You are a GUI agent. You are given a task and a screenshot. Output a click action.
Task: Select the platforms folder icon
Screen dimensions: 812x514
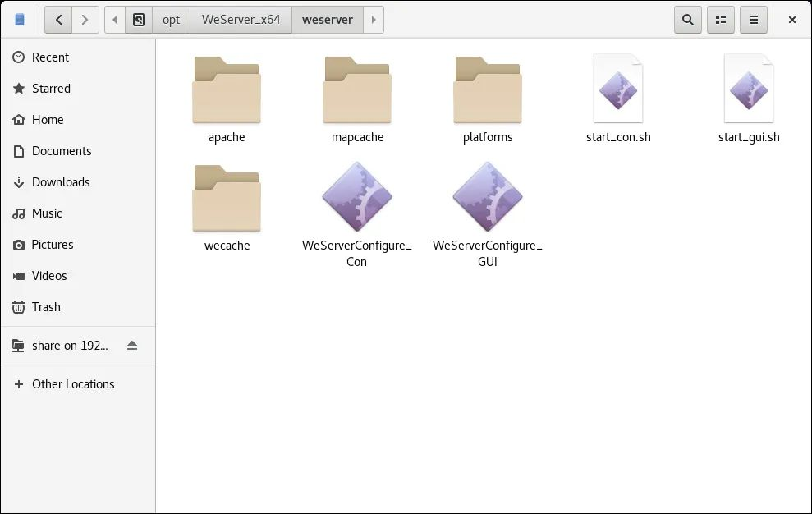point(488,89)
